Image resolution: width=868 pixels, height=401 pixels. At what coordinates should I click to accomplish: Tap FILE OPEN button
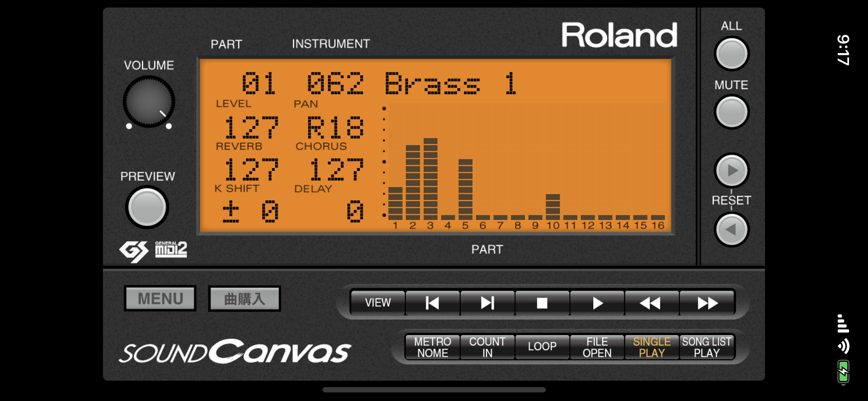coord(597,347)
